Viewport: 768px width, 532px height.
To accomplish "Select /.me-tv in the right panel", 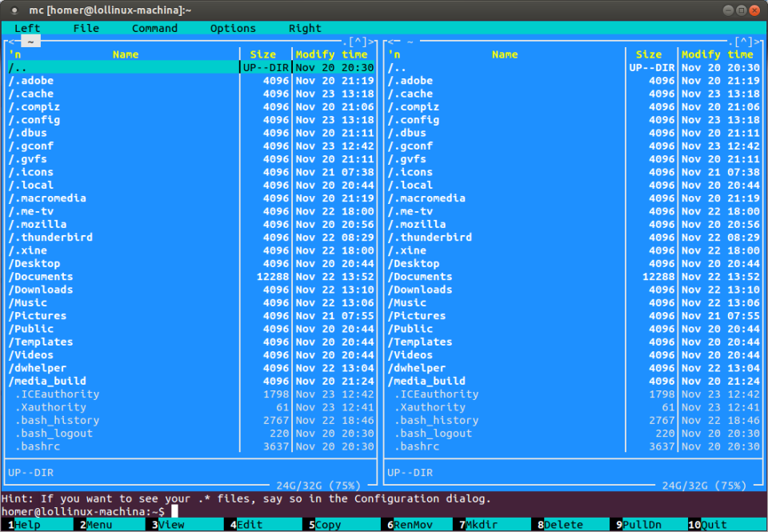I will [574, 211].
